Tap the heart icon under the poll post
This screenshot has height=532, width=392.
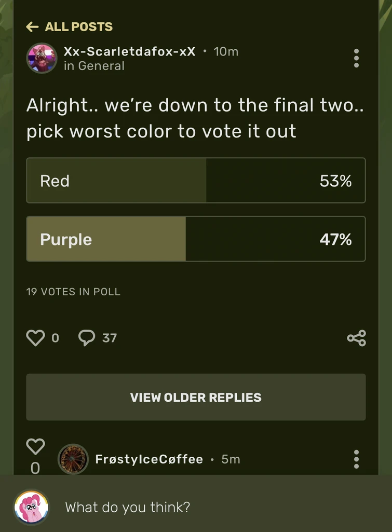pos(35,337)
